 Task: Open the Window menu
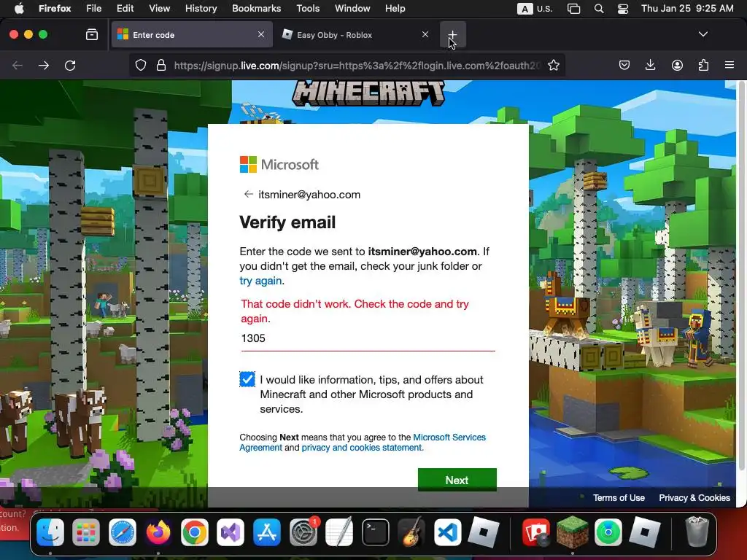click(352, 9)
